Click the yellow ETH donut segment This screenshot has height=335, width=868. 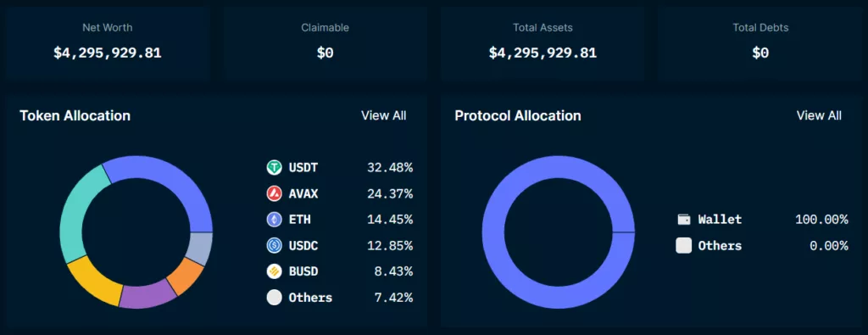coord(92,280)
